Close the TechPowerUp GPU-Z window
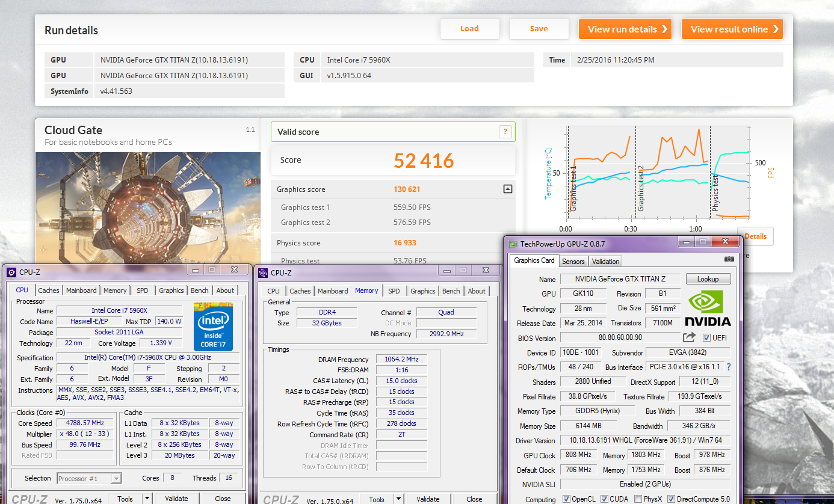Image resolution: width=834 pixels, height=504 pixels. (726, 241)
